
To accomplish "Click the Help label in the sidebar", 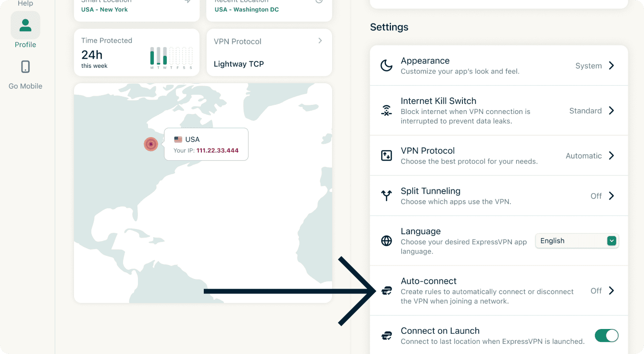I will pos(25,3).
